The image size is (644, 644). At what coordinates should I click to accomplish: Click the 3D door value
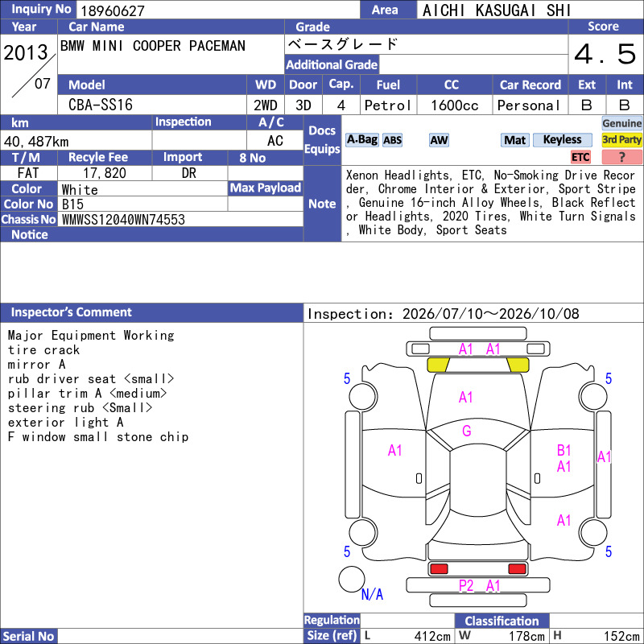tap(303, 105)
